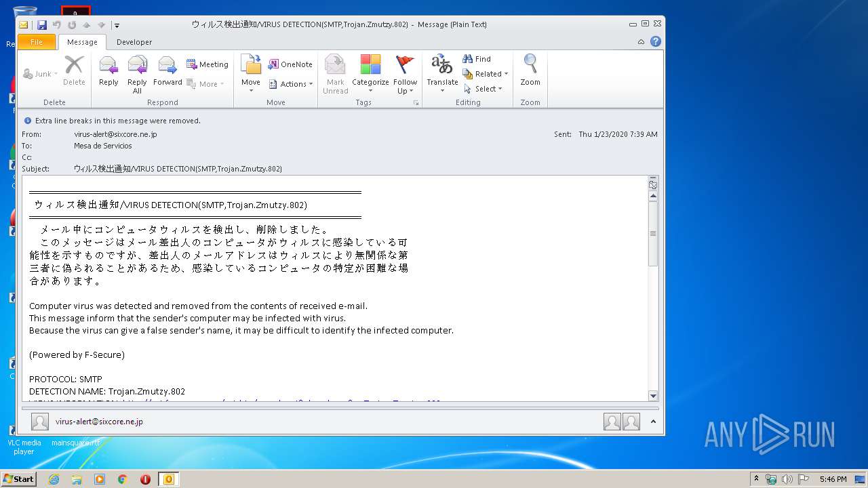Screen dimensions: 868x488
Task: Click the message body vertical scrollbar thumb
Action: tap(653, 234)
